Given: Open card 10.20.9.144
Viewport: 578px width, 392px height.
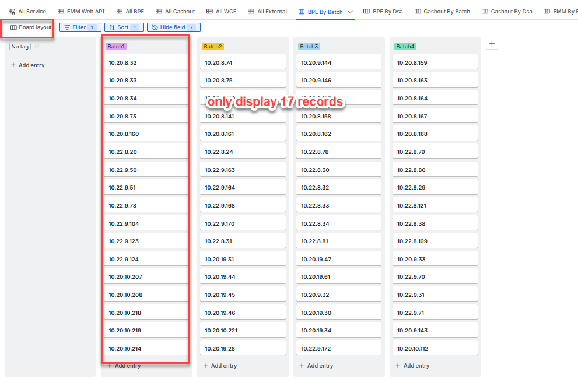Looking at the screenshot, I should (339, 62).
